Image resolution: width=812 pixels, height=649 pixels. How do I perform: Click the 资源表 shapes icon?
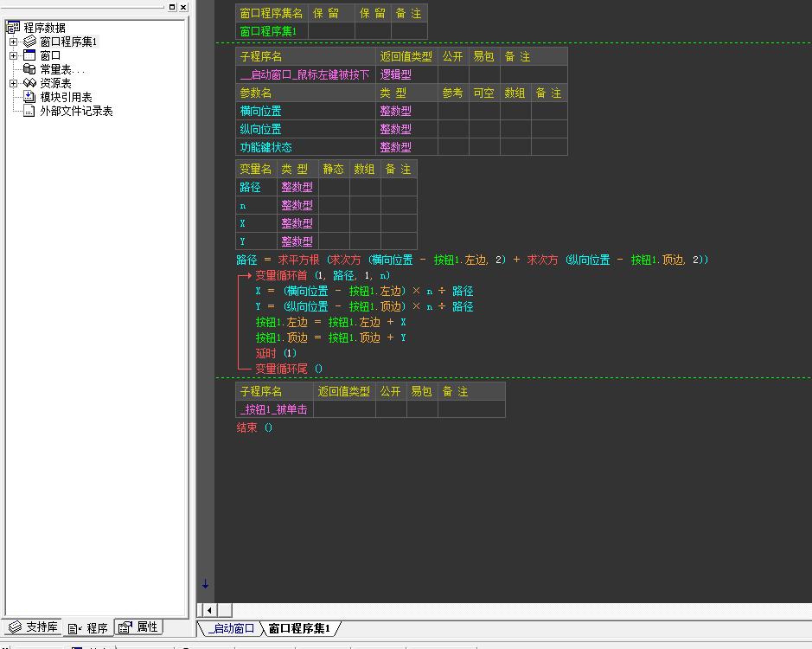click(x=30, y=83)
